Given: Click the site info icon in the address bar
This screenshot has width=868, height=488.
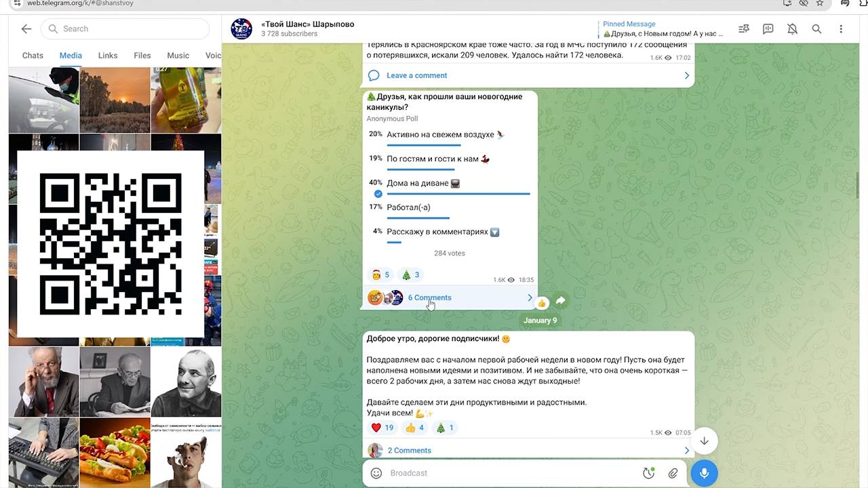Looking at the screenshot, I should coord(17,3).
